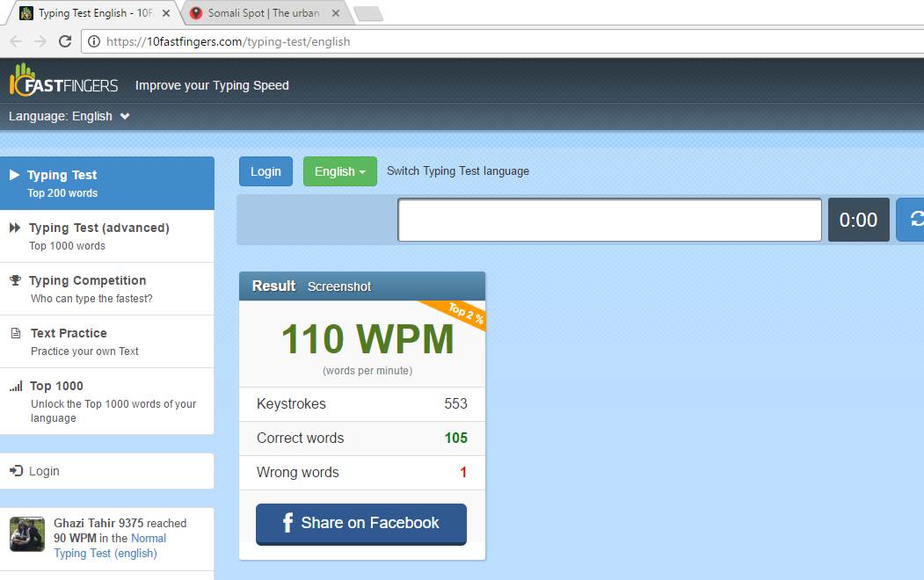Reload page with browser refresh icon
The image size is (924, 580).
pyautogui.click(x=64, y=41)
